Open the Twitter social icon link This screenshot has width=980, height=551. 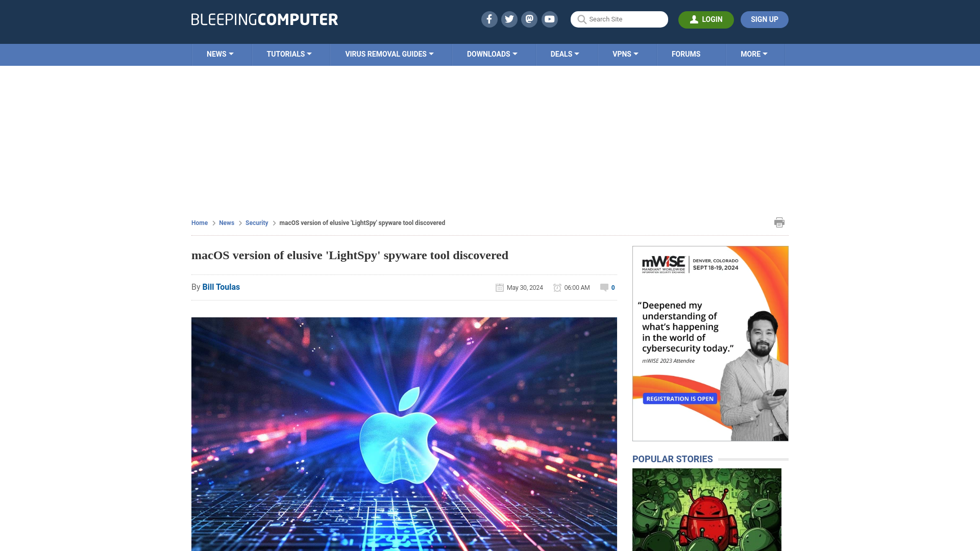[x=509, y=19]
